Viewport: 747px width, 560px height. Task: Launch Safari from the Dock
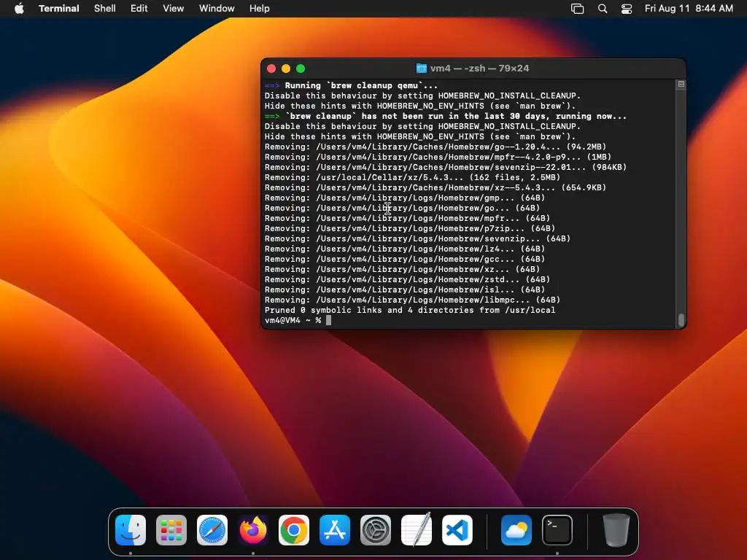[x=212, y=530]
